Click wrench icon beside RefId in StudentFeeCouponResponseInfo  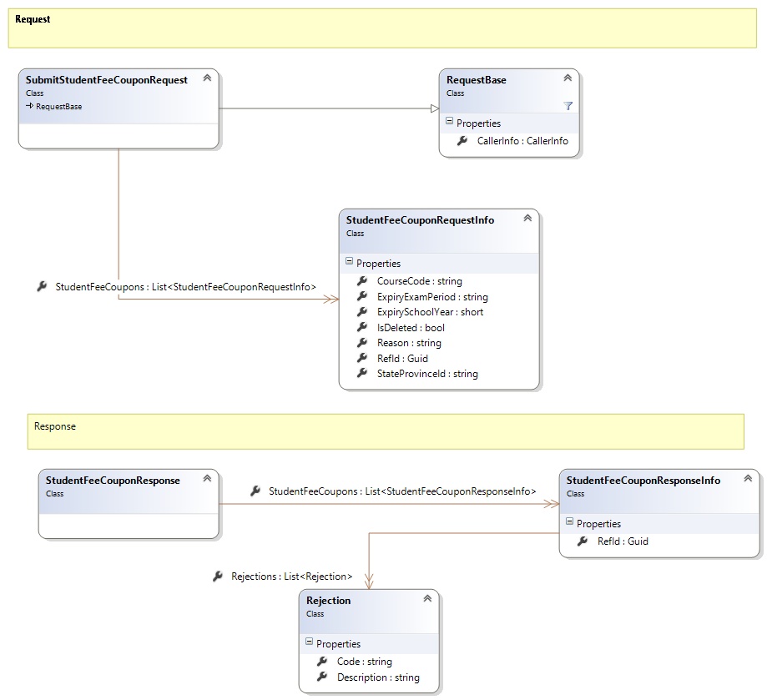point(583,541)
